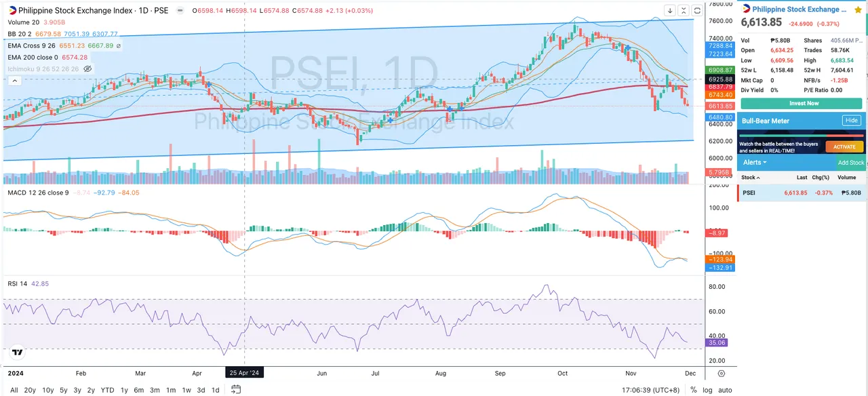Screen dimensions: 868x396
Task: Open the go to date calendar icon
Action: coord(235,389)
